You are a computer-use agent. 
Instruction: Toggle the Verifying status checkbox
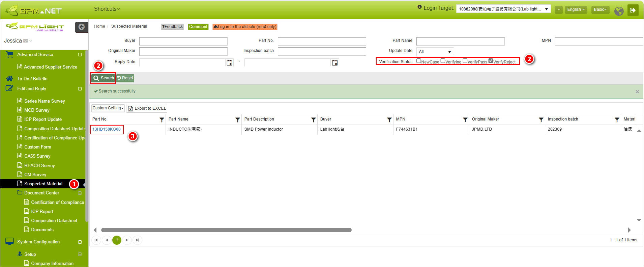(x=443, y=61)
